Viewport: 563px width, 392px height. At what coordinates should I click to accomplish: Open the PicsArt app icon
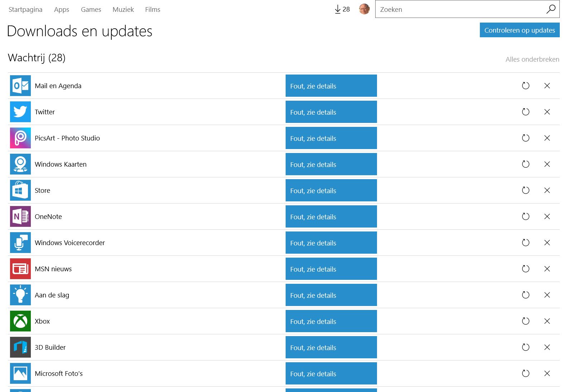coord(20,138)
